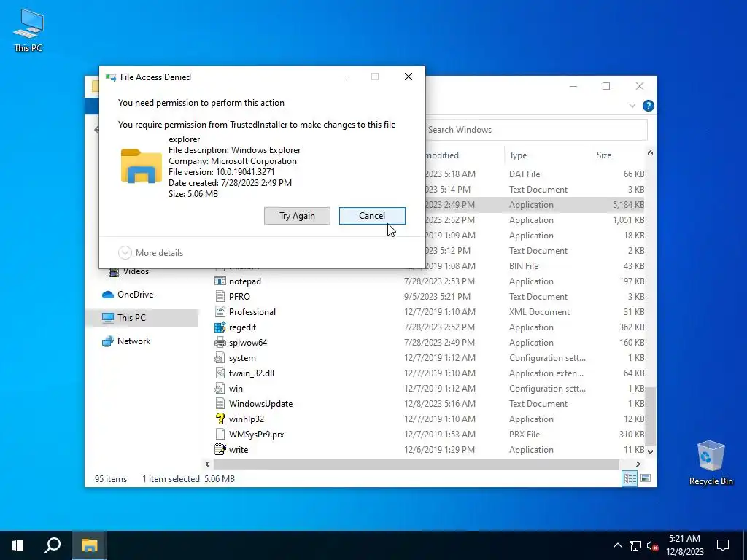Click the Professional XML file icon

pos(220,312)
